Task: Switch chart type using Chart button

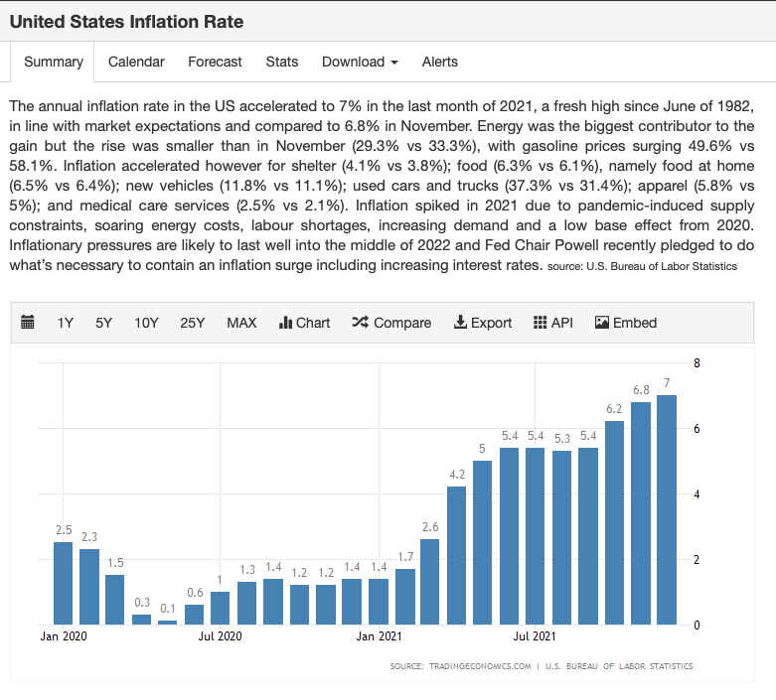Action: (x=304, y=323)
